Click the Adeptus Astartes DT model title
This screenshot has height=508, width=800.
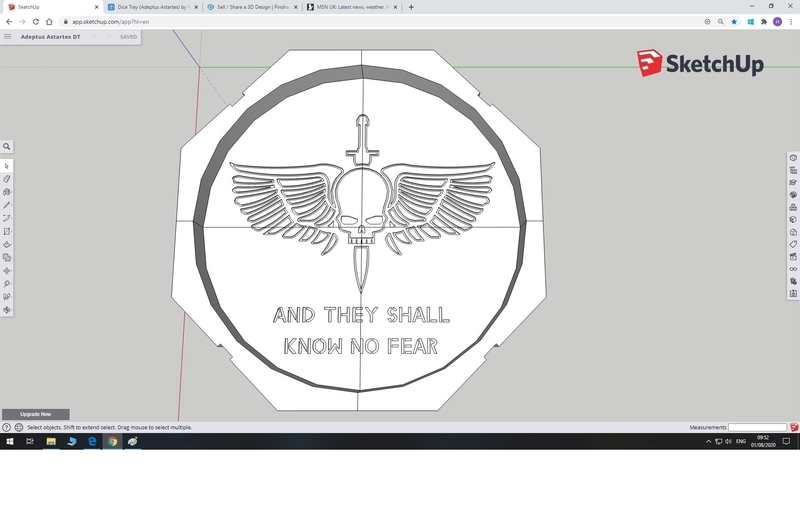point(51,37)
